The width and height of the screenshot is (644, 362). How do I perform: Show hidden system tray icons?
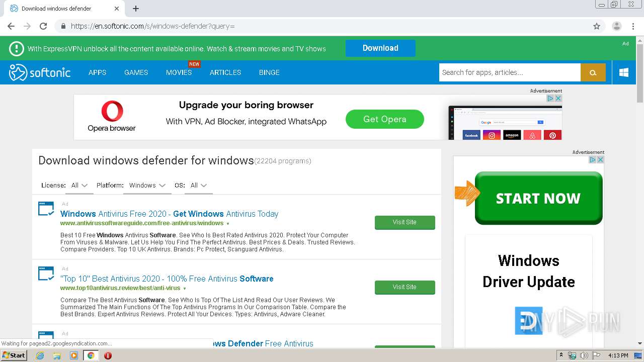[561, 355]
